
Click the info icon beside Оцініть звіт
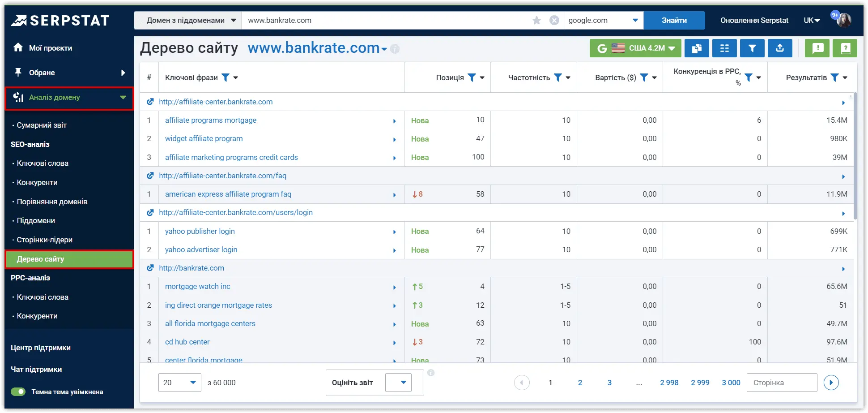click(431, 373)
